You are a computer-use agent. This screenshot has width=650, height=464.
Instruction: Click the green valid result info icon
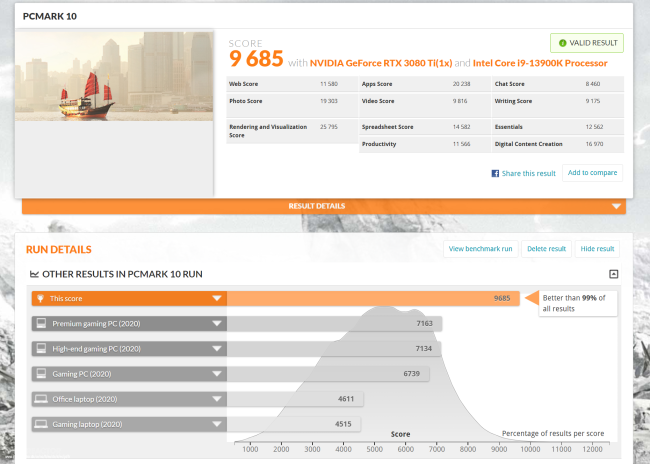coord(563,43)
